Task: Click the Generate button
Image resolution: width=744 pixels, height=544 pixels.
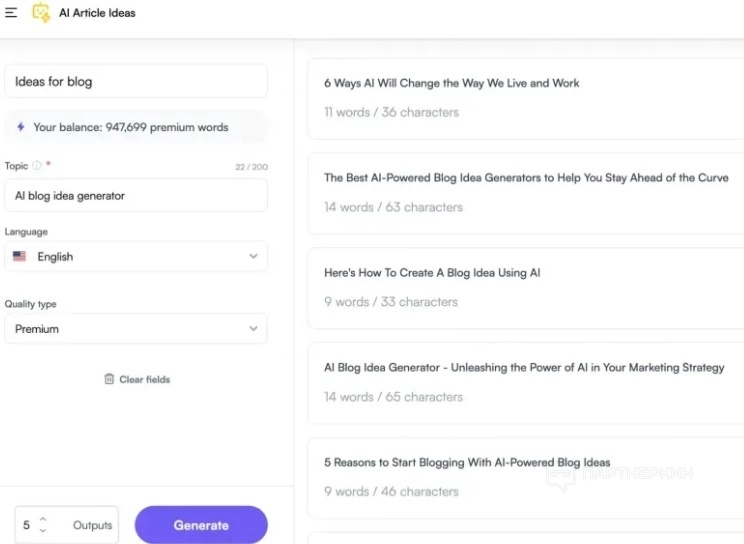Action: (x=201, y=525)
